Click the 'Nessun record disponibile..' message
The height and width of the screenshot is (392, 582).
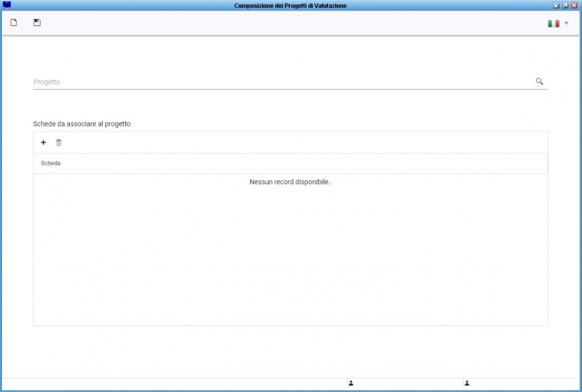point(291,182)
